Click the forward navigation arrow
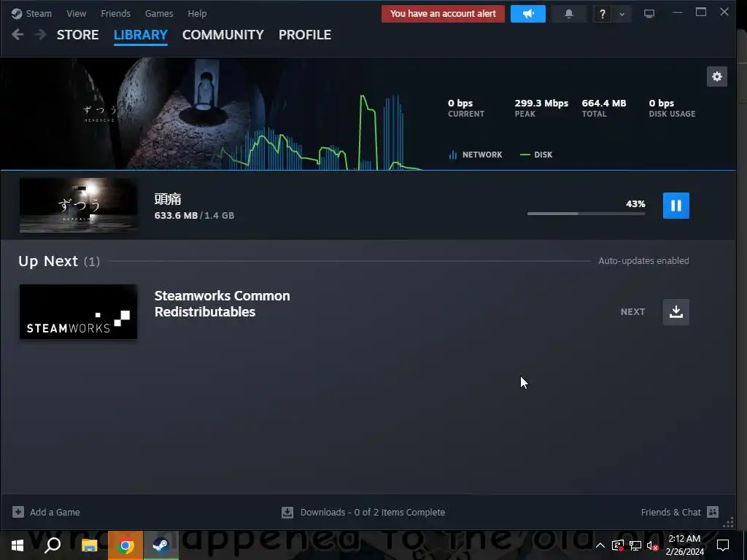The height and width of the screenshot is (560, 747). 41,34
